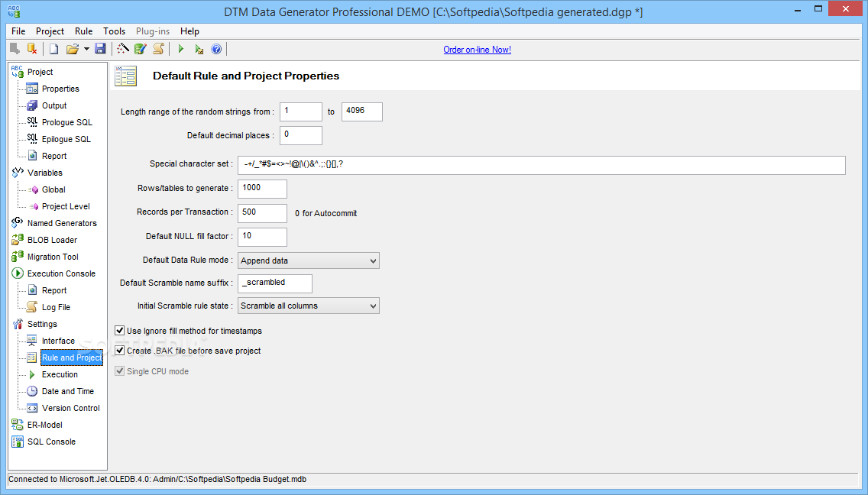Select Prologue SQL in the tree
The height and width of the screenshot is (495, 868).
click(67, 122)
